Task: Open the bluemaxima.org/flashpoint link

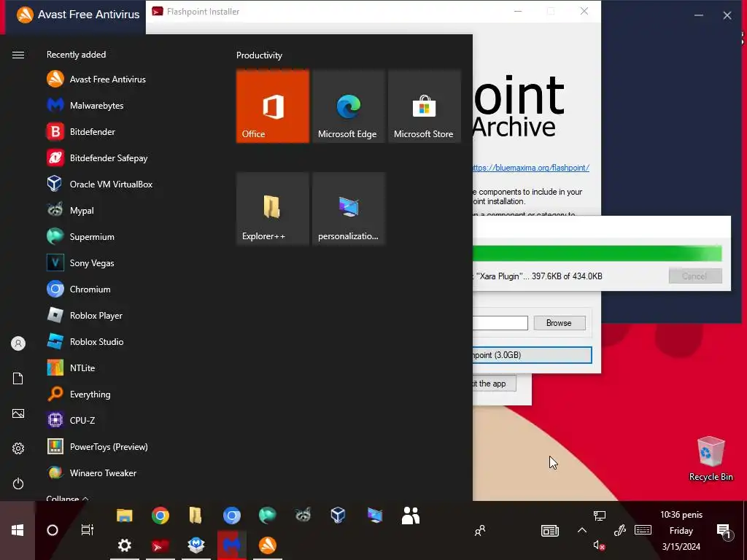Action: click(x=531, y=168)
